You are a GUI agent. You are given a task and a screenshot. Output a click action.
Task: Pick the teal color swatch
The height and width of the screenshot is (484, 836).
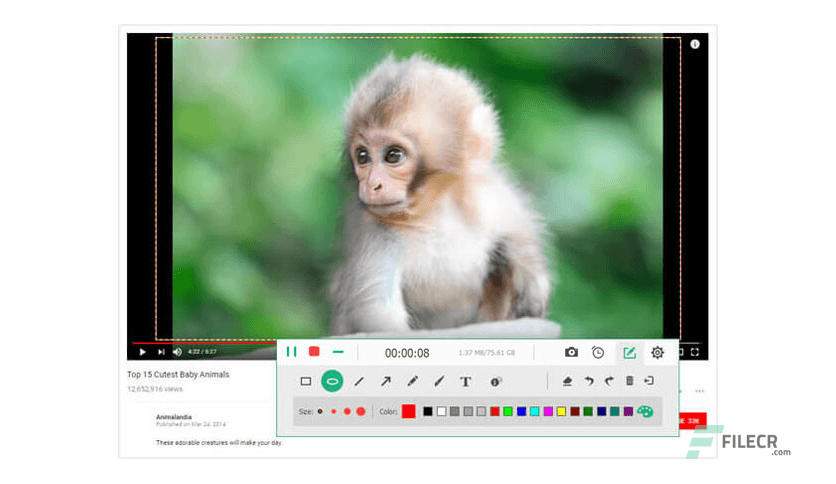click(615, 412)
